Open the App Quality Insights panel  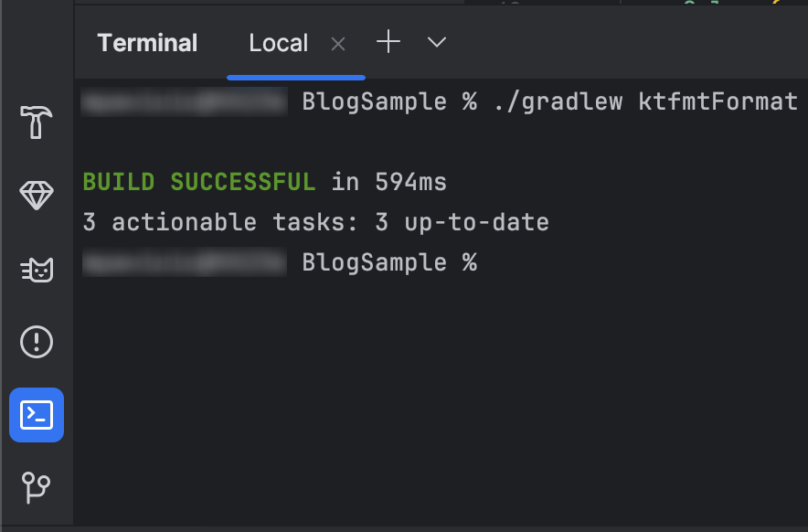pos(36,196)
